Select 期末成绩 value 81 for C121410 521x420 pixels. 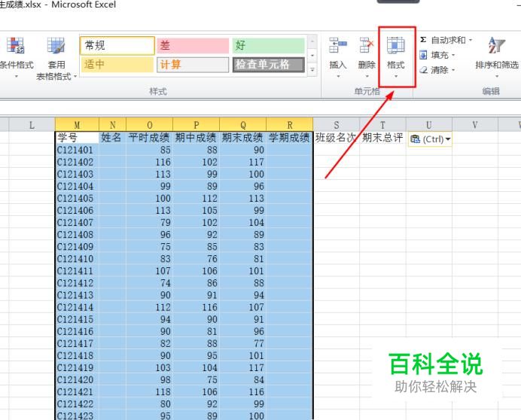243,259
